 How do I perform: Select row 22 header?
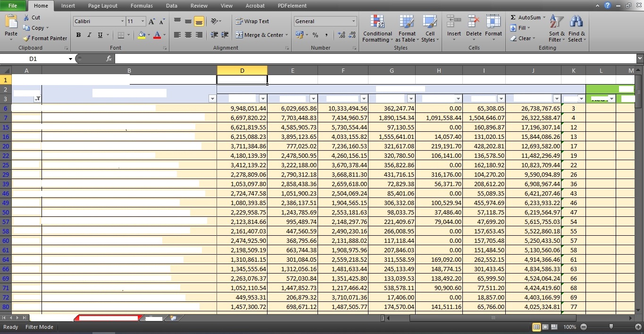[x=6, y=155]
